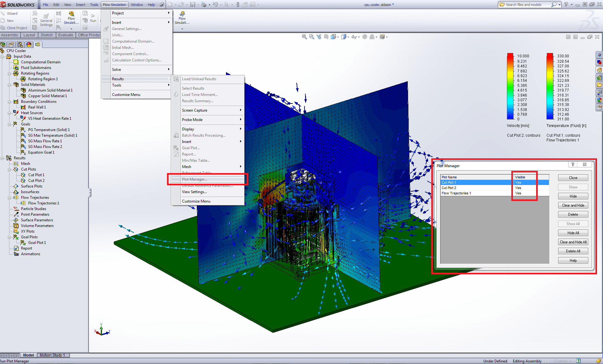Click the Hide All button in Plot Manager
This screenshot has height=364, width=603.
pos(573,233)
